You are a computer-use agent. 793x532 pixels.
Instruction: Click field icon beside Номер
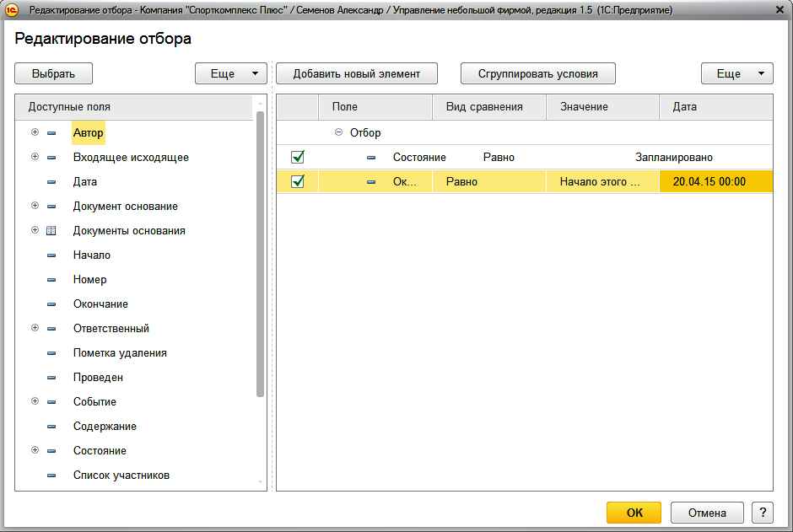pos(51,280)
